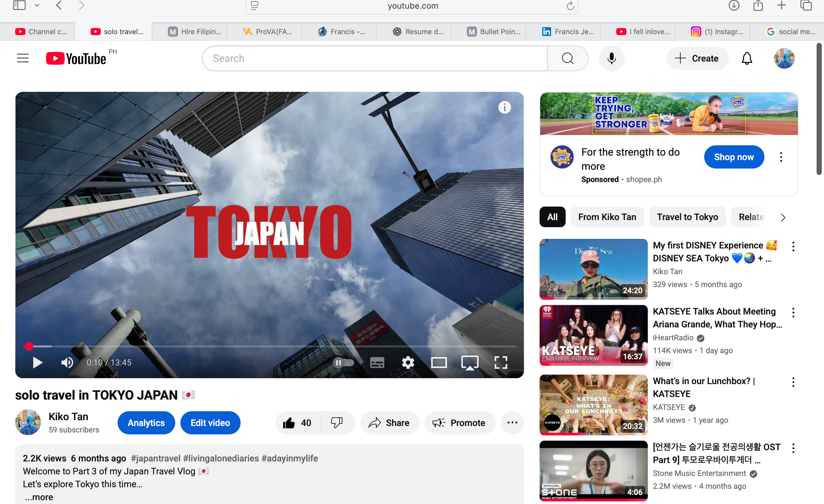
Task: Open Safari sidebar dropdown arrow
Action: [37, 5]
